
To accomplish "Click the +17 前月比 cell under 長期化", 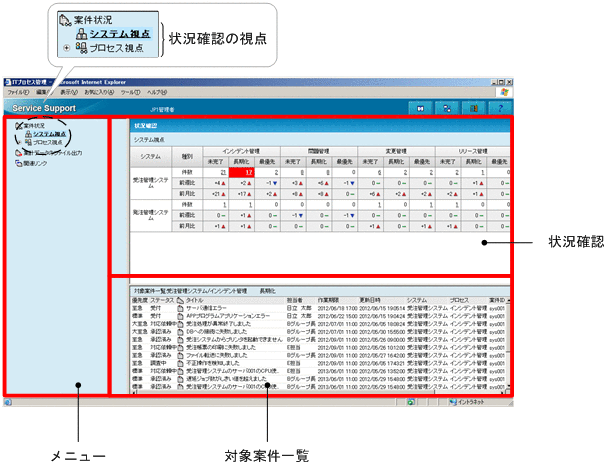I will [242, 194].
